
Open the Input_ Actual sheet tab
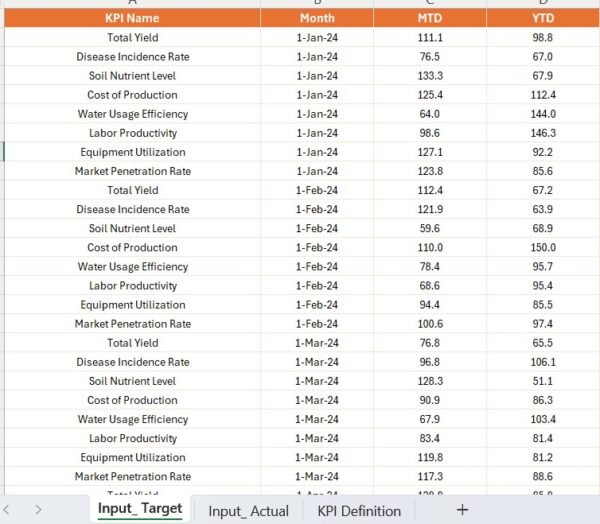point(248,511)
